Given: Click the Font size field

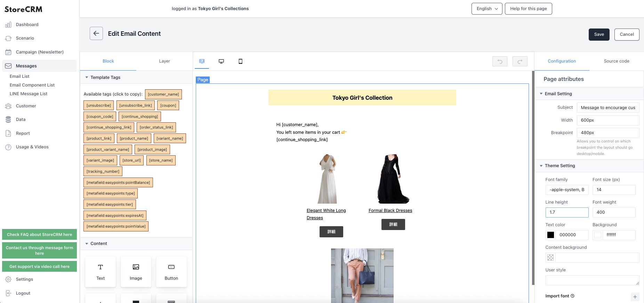Looking at the screenshot, I should pyautogui.click(x=614, y=190).
